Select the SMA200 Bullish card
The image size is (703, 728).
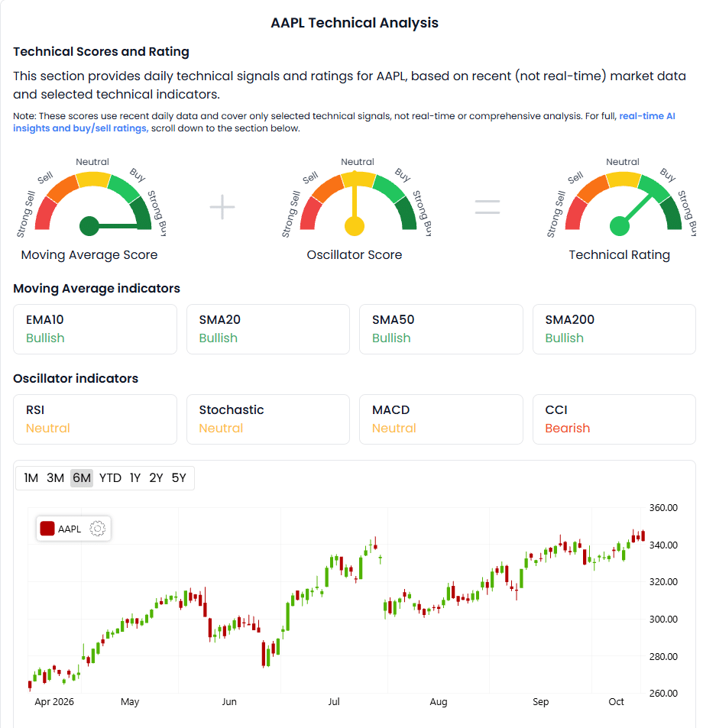tap(614, 329)
